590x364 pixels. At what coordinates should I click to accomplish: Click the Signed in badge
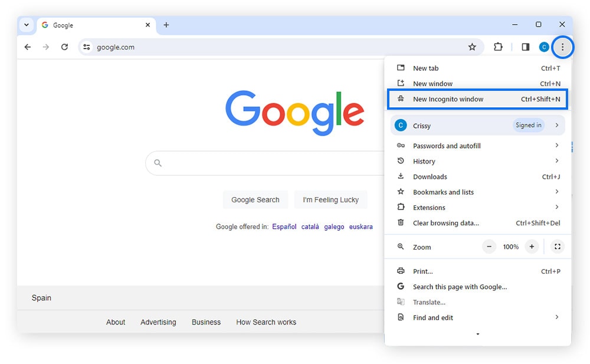click(528, 125)
